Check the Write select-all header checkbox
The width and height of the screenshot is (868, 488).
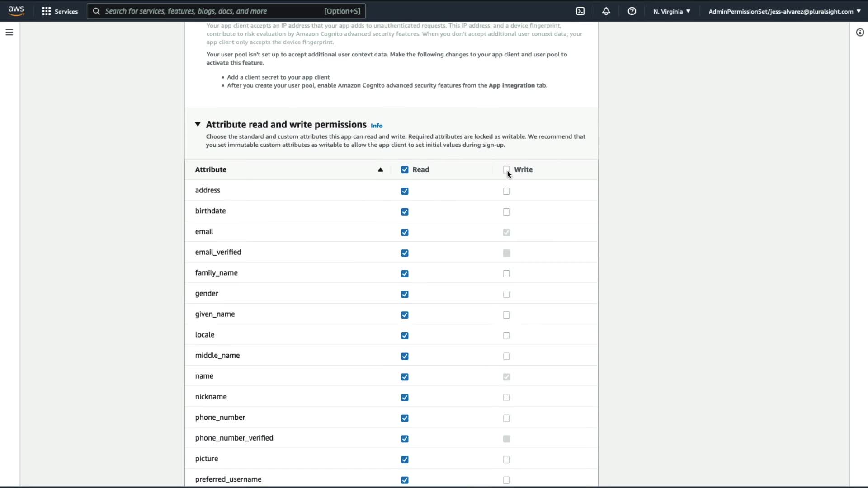click(x=506, y=170)
